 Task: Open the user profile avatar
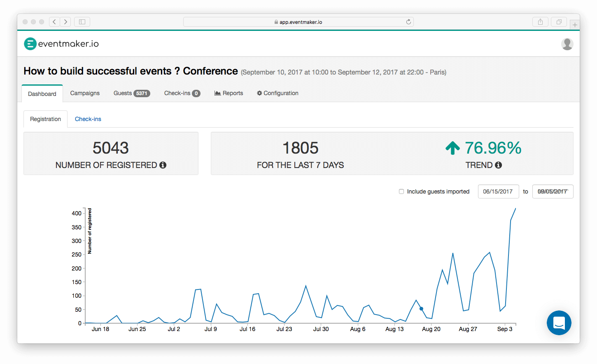567,44
